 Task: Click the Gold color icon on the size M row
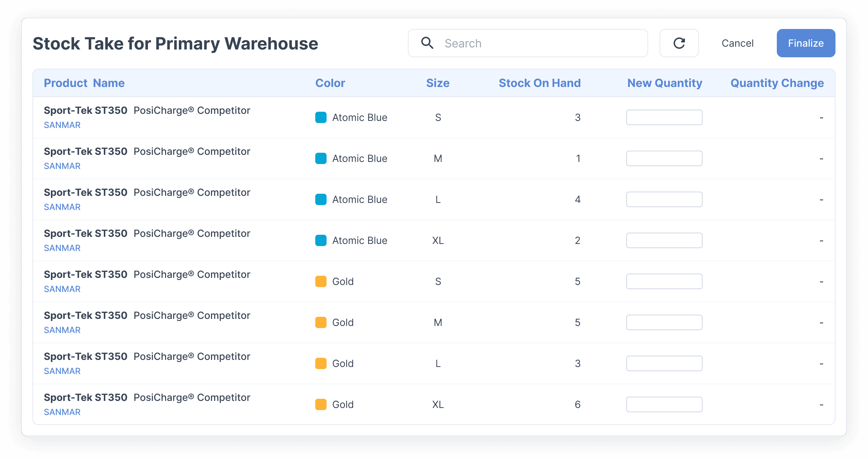[321, 322]
